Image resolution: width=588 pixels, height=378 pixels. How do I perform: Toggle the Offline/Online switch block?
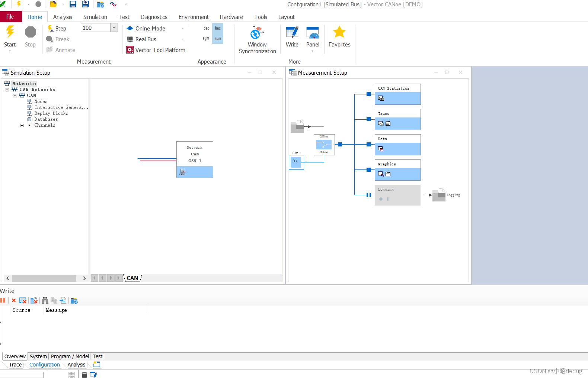coord(324,145)
